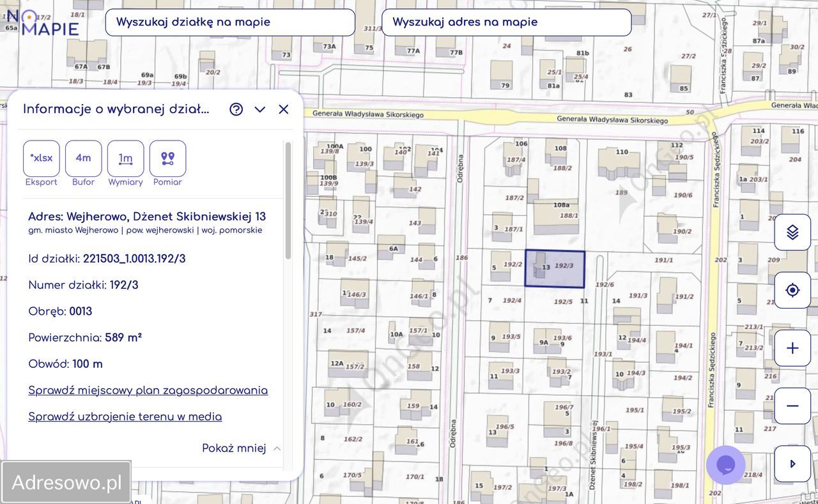Click Numer działki 192/3 text
818x504 pixels.
(83, 286)
